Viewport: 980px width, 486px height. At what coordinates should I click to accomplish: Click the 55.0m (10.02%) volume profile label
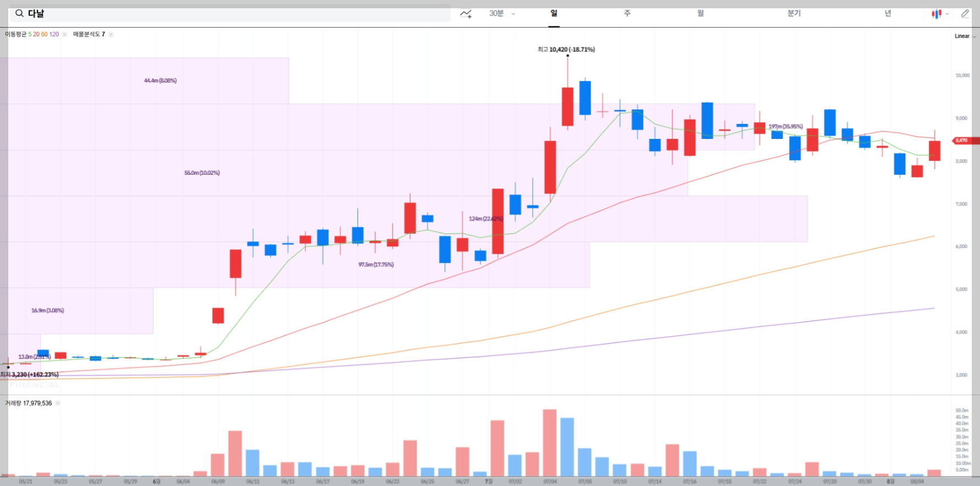[202, 173]
